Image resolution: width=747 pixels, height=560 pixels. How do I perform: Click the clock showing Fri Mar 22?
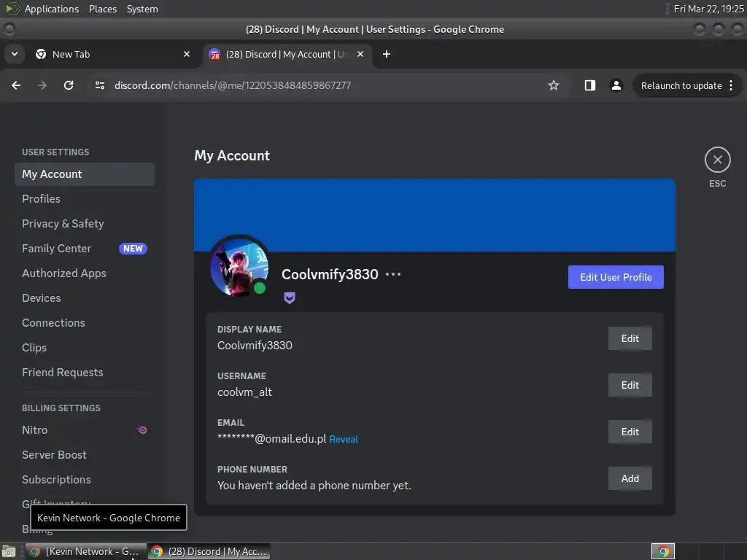708,9
